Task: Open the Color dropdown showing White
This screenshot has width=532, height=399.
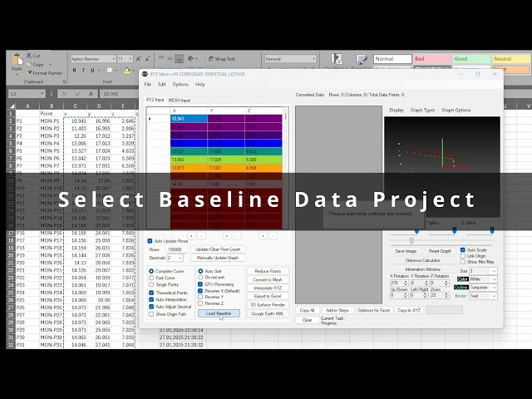Action: tap(483, 279)
